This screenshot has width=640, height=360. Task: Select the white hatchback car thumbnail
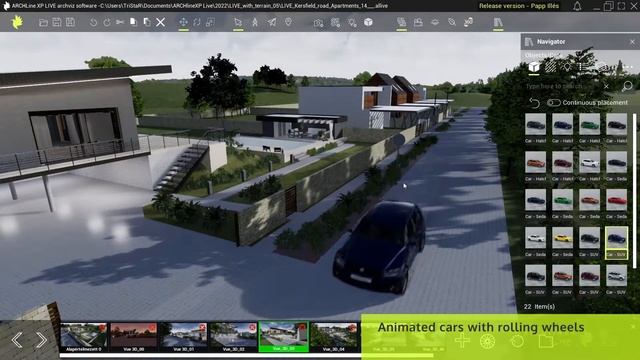[x=589, y=162]
